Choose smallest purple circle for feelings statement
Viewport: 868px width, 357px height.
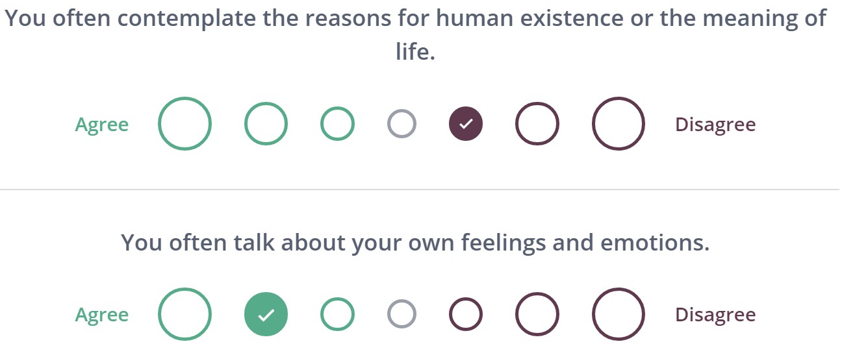466,314
